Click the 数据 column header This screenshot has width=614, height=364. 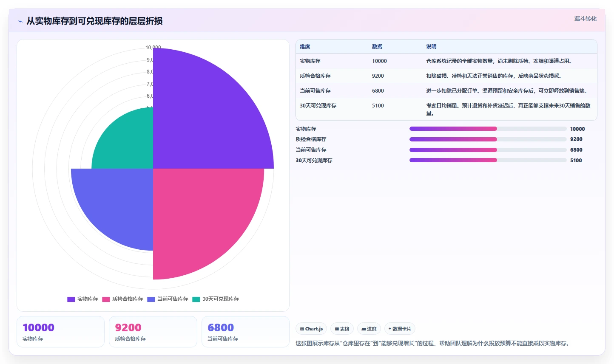[x=377, y=47]
